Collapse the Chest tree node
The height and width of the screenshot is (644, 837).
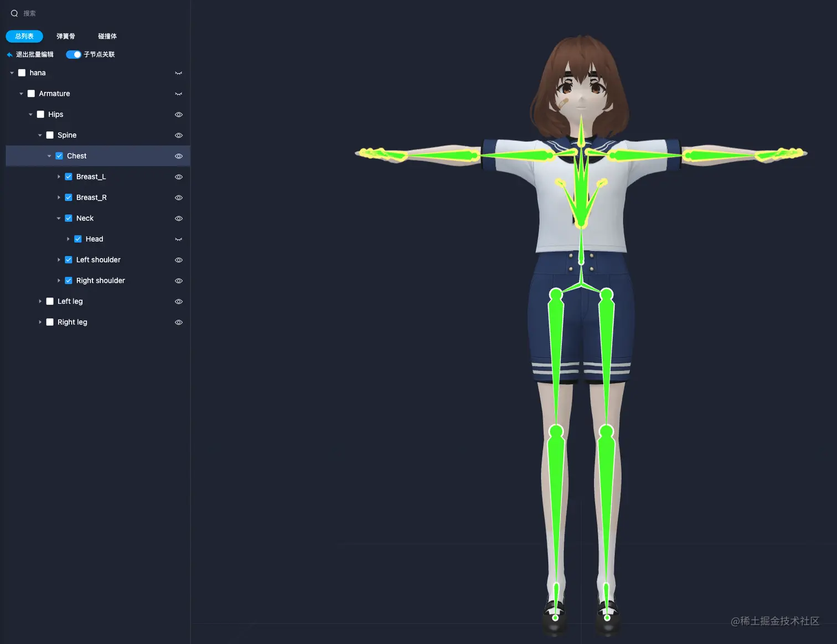click(x=49, y=156)
